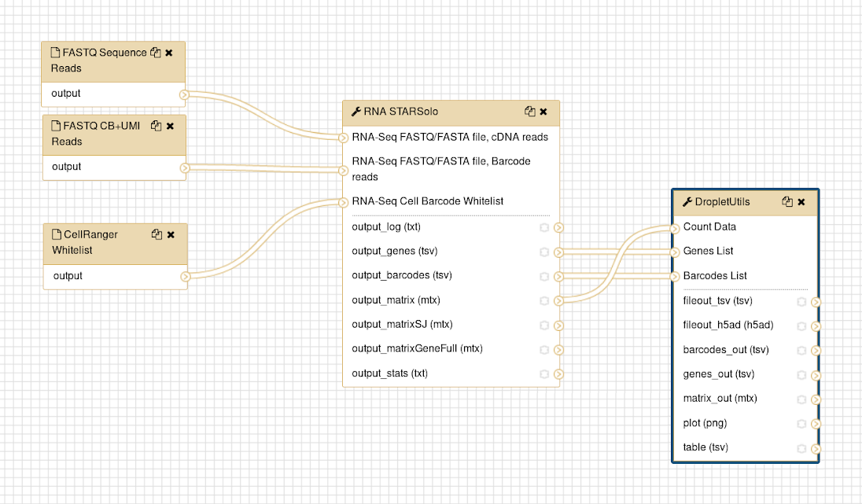Screen dimensions: 862x504
Task: Select the RNA STARSolo node title
Action: pyautogui.click(x=401, y=112)
